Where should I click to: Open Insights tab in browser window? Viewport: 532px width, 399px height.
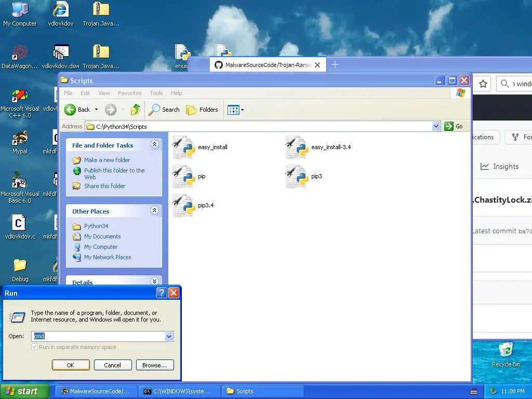(x=499, y=166)
